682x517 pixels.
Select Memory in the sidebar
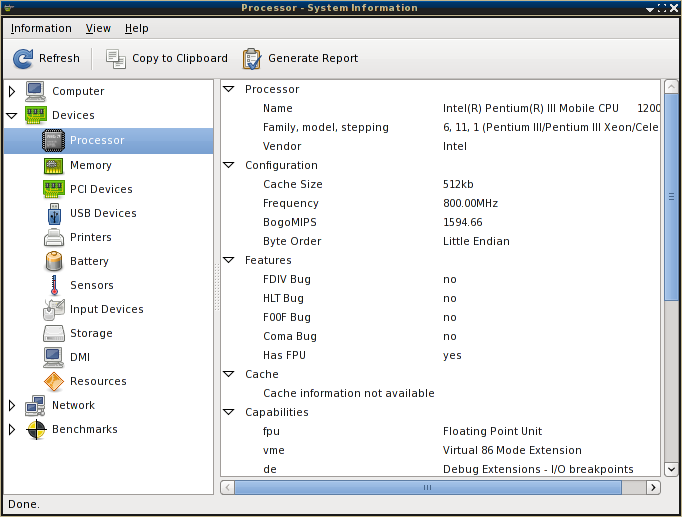pos(108,165)
